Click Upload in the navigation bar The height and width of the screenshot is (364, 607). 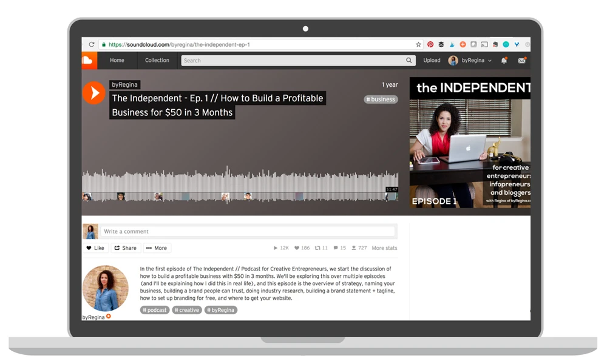click(432, 60)
